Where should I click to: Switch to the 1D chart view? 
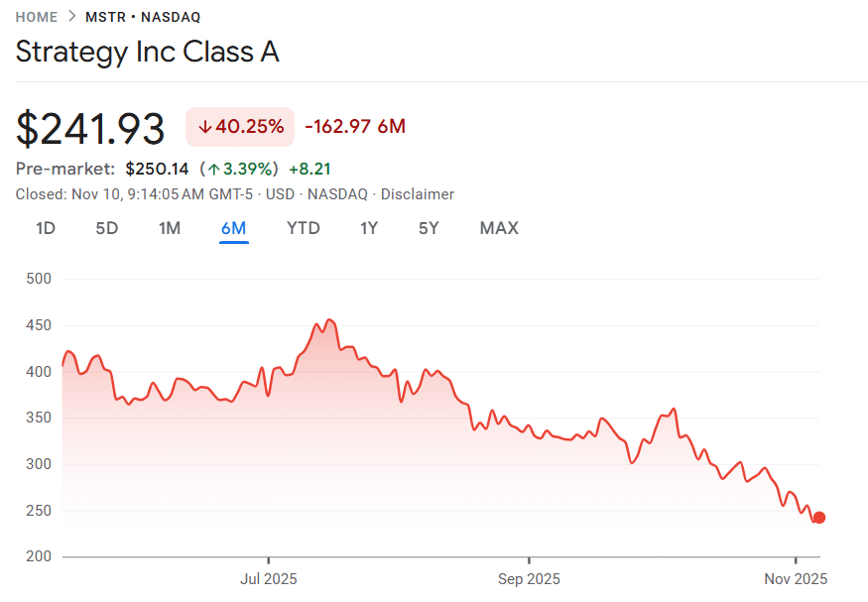click(x=45, y=228)
